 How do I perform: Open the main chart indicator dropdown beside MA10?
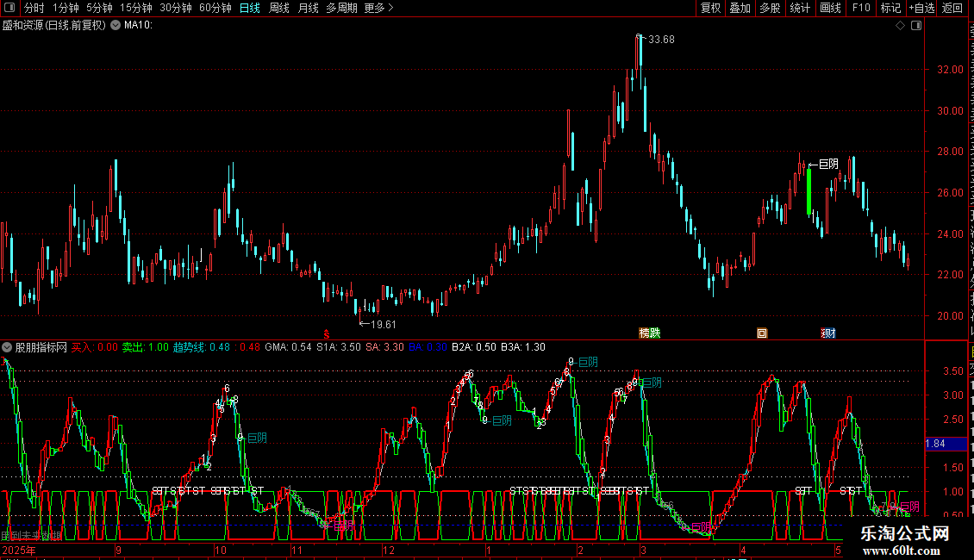click(x=116, y=25)
